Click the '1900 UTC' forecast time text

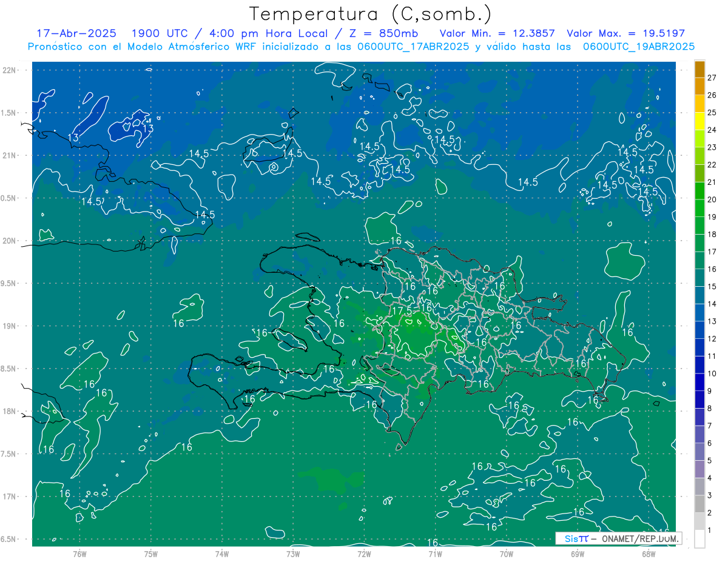(160, 33)
